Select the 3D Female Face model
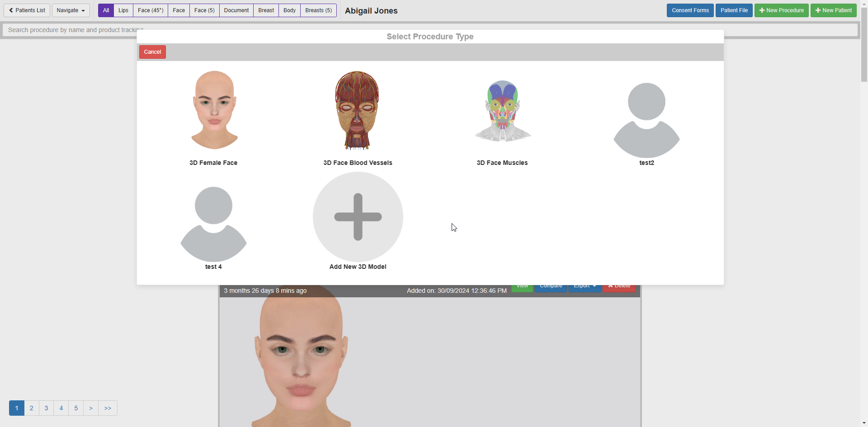 [214, 111]
